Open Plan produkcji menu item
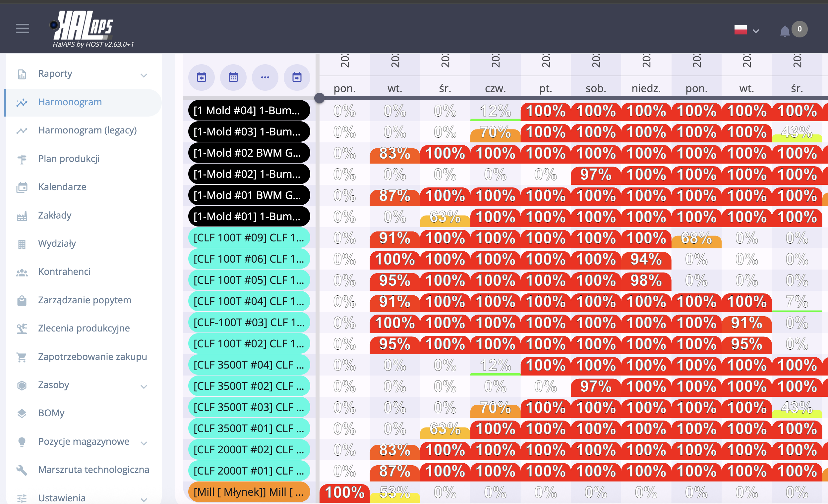828x504 pixels. [x=69, y=159]
